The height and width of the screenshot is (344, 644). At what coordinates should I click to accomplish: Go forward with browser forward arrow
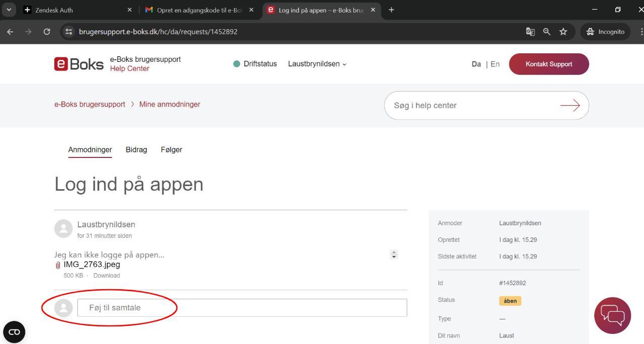[x=28, y=32]
